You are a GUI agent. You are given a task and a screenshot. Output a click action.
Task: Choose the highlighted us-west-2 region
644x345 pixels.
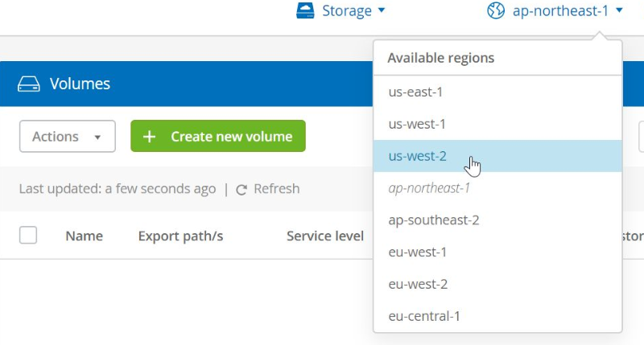(x=497, y=156)
